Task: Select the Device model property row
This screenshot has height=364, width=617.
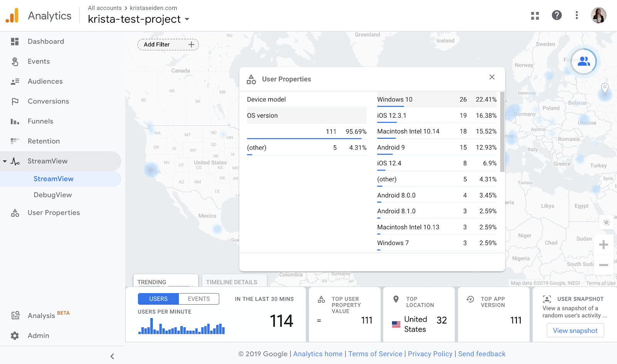Action: 307,99
